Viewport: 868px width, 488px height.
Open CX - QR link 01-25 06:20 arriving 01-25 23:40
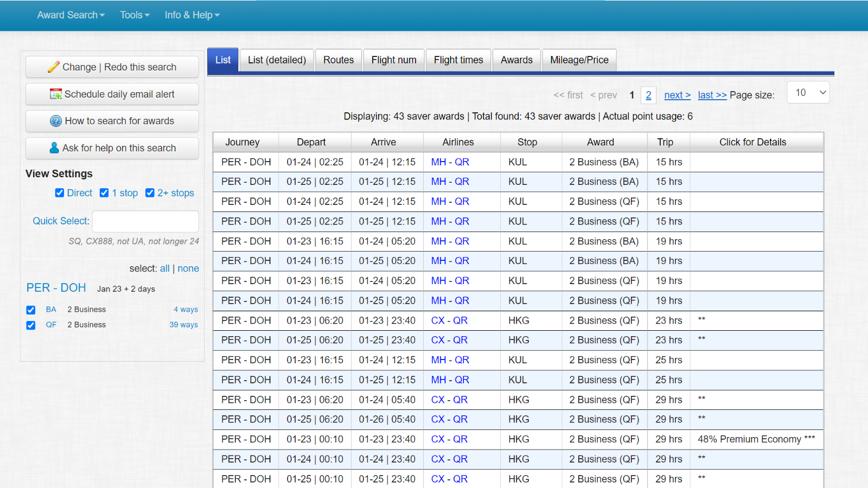pyautogui.click(x=449, y=340)
